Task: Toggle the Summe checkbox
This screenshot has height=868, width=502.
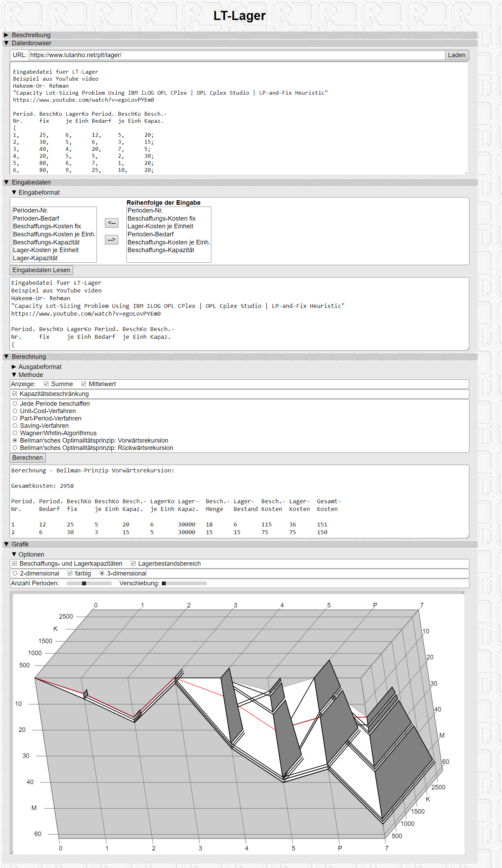Action: [46, 384]
